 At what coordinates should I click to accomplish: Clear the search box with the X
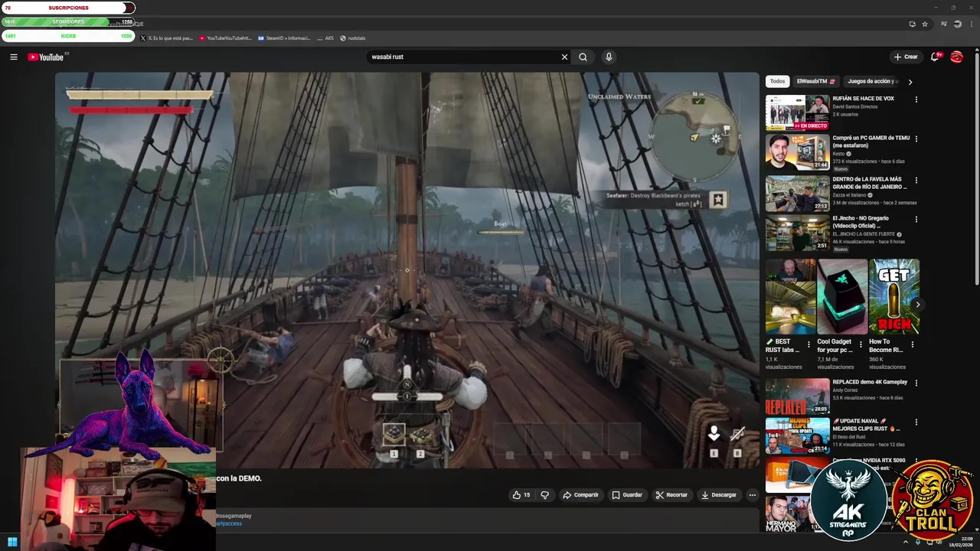[x=564, y=57]
